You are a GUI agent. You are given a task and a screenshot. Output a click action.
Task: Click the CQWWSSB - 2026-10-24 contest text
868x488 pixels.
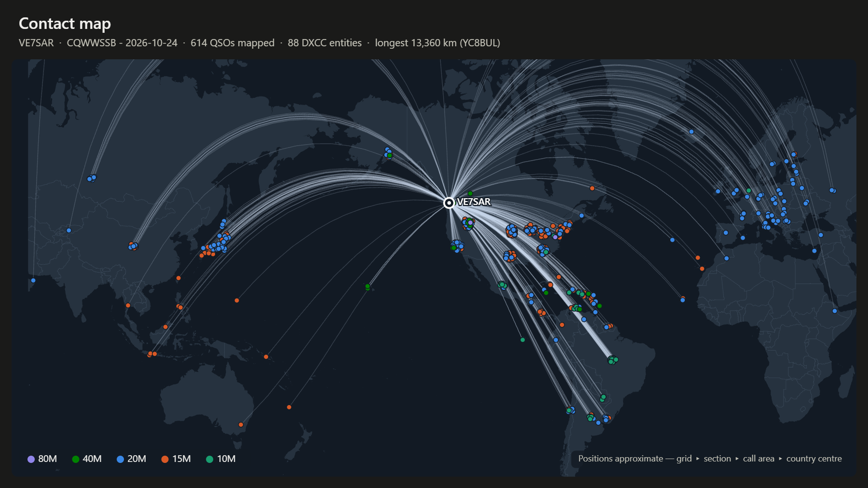(122, 43)
